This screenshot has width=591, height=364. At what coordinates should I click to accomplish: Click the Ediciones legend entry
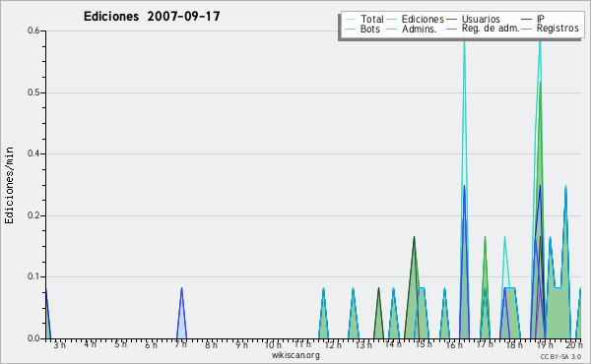[416, 19]
